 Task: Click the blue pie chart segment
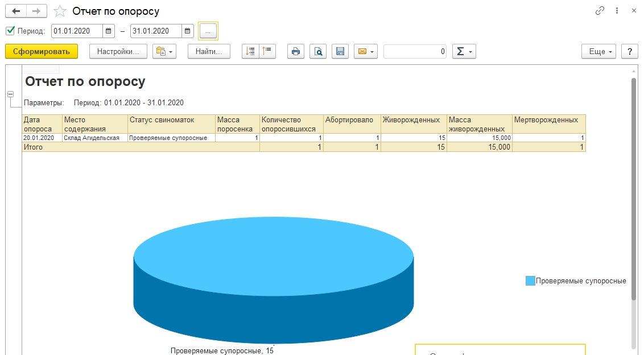pyautogui.click(x=274, y=279)
